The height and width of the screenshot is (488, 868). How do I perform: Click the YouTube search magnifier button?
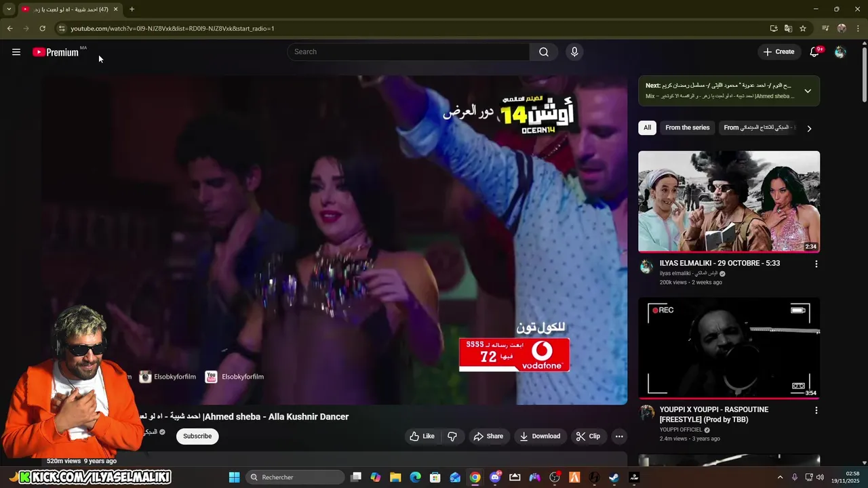544,52
